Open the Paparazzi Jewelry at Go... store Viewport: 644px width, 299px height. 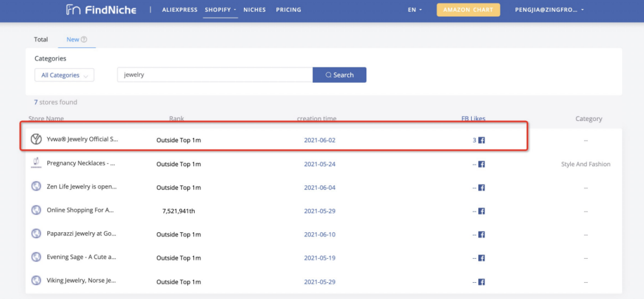(x=82, y=234)
